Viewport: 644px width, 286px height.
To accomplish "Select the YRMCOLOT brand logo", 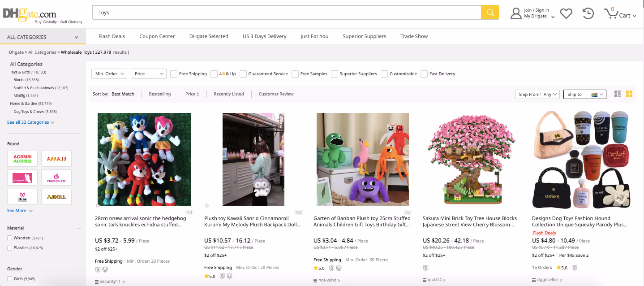I will [x=56, y=178].
